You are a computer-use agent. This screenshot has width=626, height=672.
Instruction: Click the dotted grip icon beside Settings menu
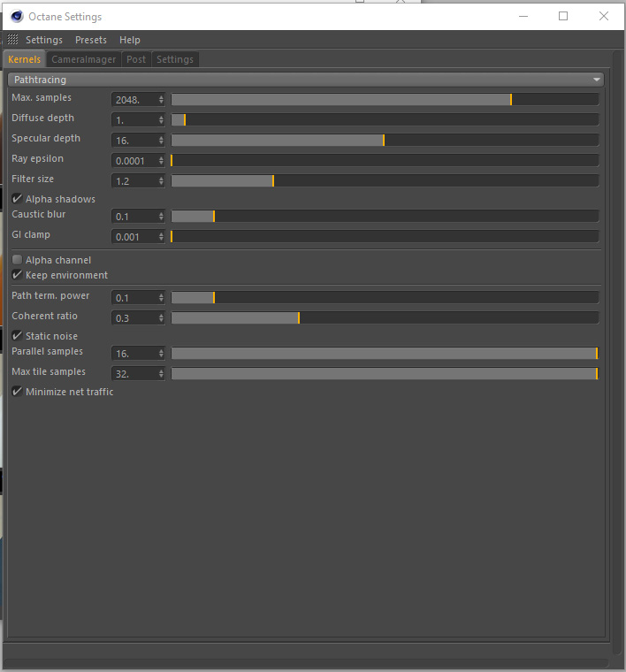13,40
